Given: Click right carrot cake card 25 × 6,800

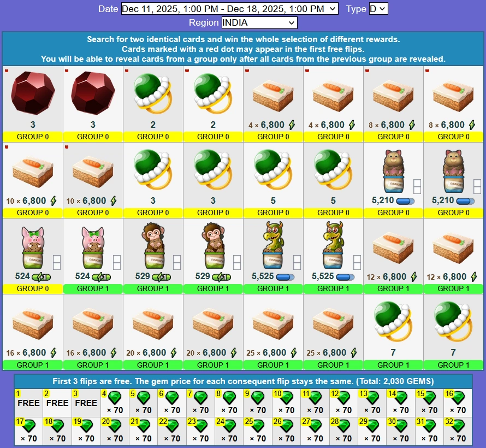Looking at the screenshot, I should tap(333, 332).
